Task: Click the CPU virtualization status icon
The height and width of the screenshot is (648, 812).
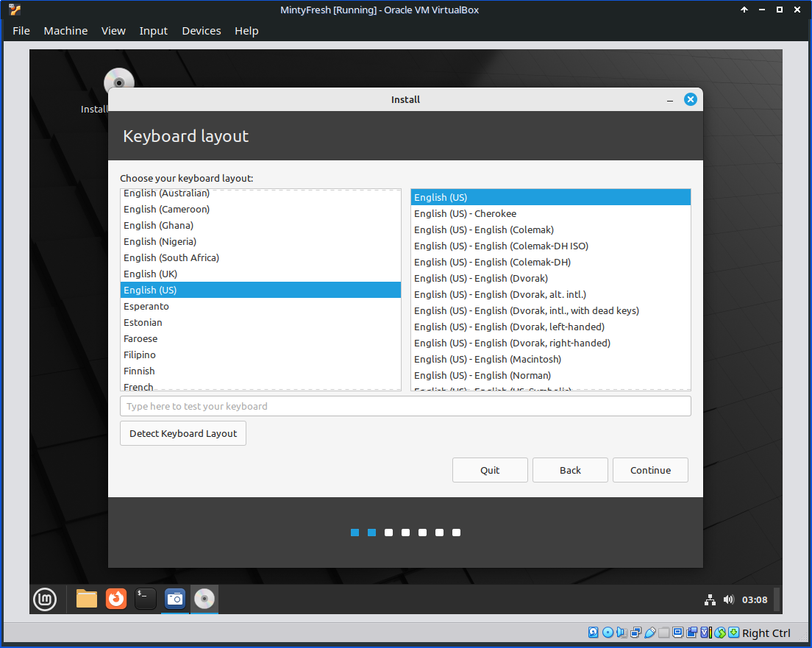Action: (706, 633)
